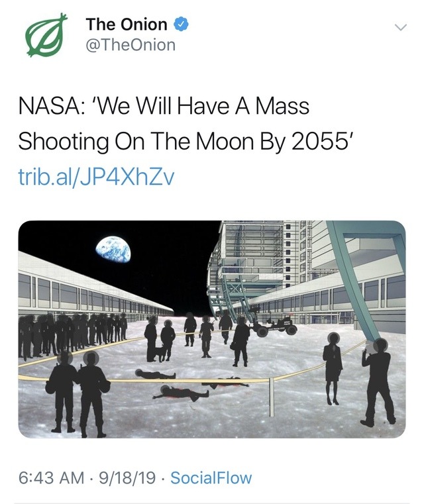Click the Earth in the tweet image

113,250
